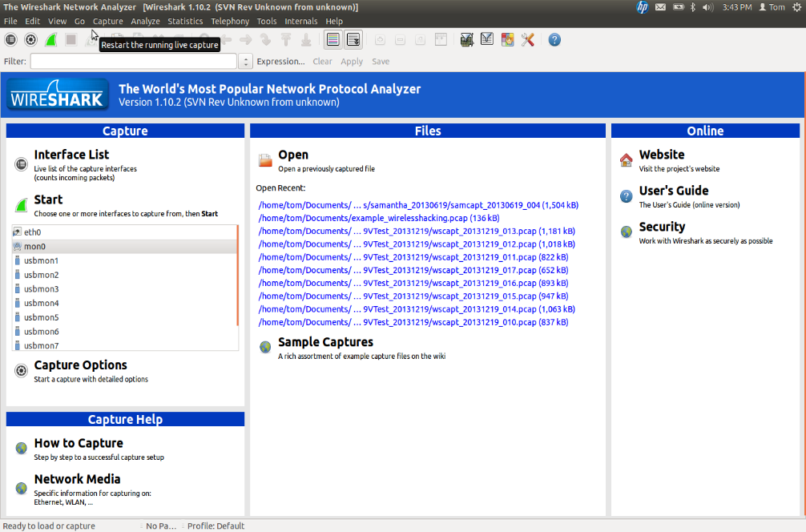Click the Apply filter button
Viewport: 806px width, 532px height.
coord(352,61)
